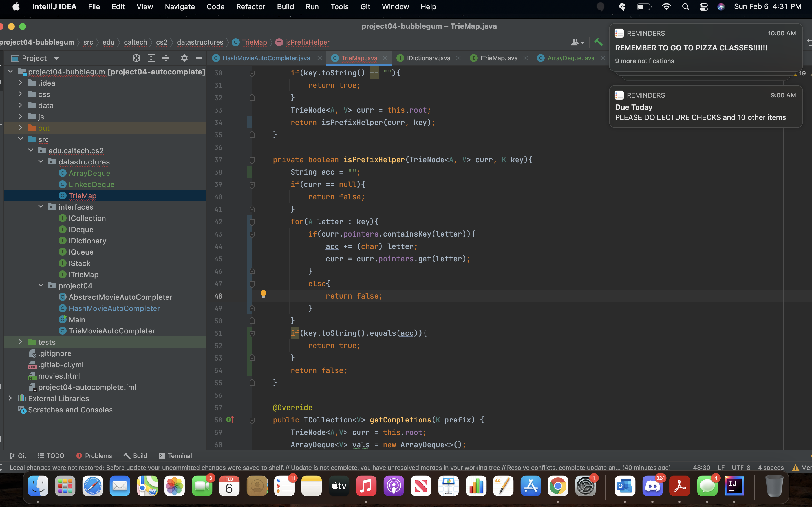Image resolution: width=812 pixels, height=507 pixels.
Task: Click the TrieMap breadcrumb link
Action: pos(254,42)
